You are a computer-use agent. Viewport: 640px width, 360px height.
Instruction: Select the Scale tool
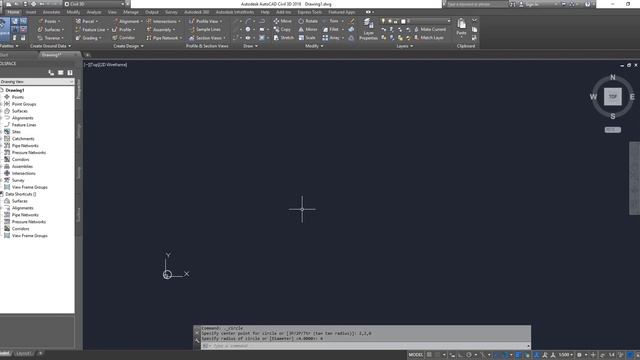coord(307,38)
